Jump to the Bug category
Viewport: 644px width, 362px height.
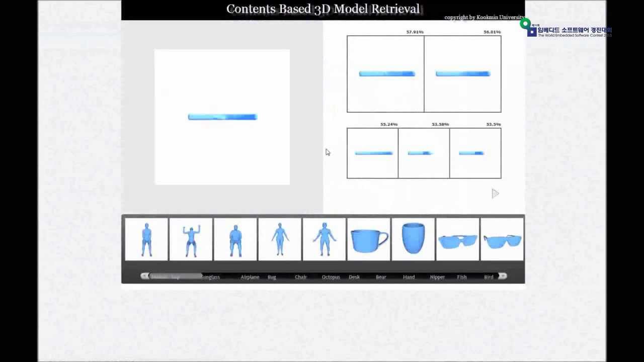tap(272, 277)
